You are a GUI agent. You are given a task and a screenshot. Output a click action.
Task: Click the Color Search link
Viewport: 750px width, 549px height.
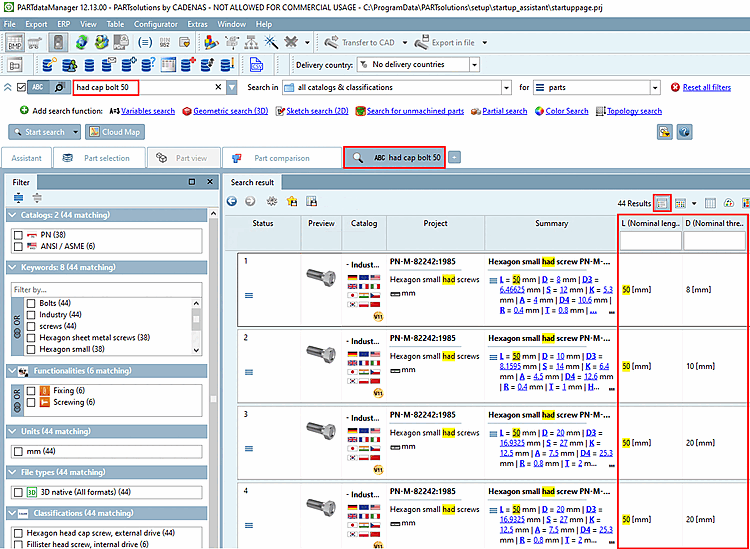[x=567, y=111]
